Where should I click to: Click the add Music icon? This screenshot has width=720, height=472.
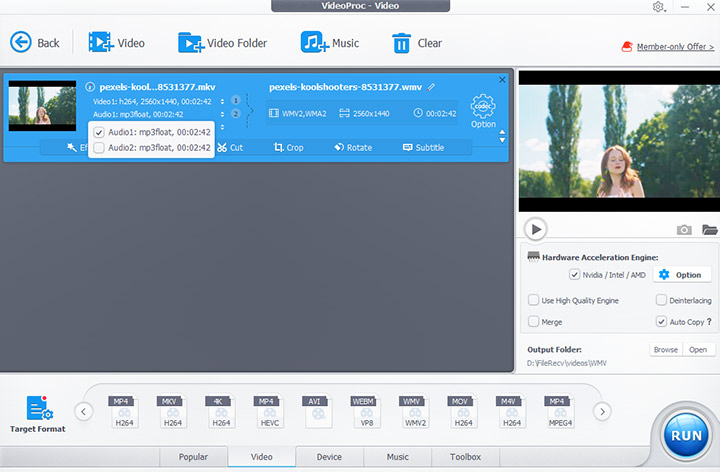pyautogui.click(x=315, y=42)
